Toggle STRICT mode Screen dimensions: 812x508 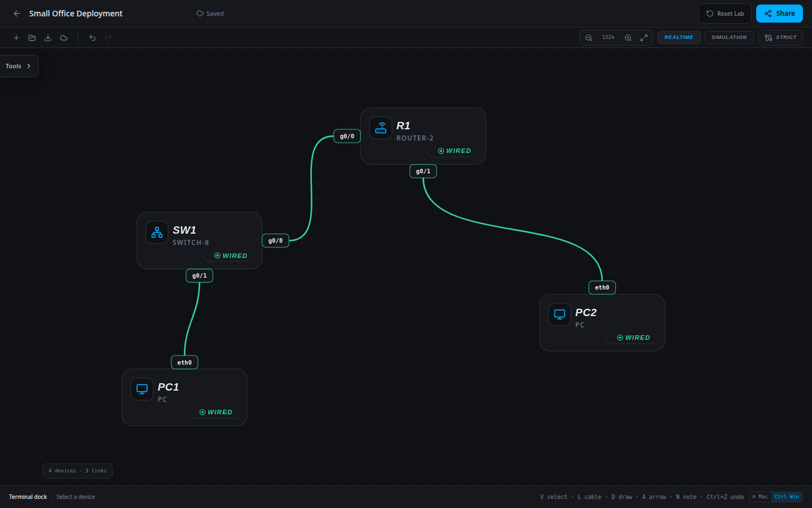780,37
